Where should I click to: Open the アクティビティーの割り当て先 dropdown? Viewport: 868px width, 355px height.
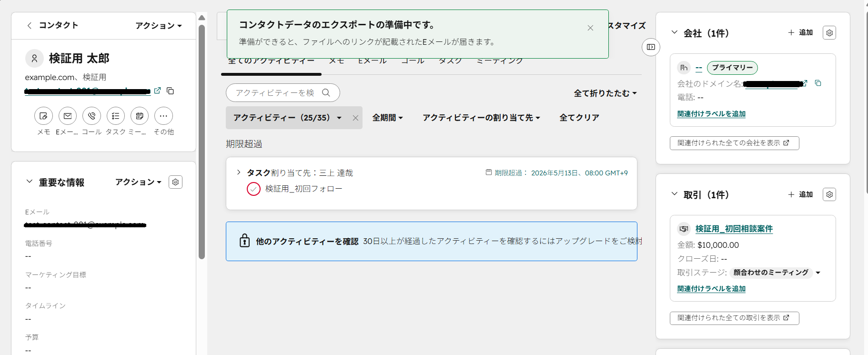(x=481, y=118)
